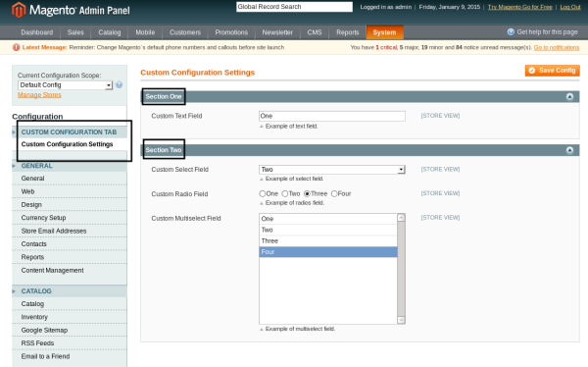The image size is (588, 367).
Task: Select One in the multiselect list
Action: click(x=328, y=219)
